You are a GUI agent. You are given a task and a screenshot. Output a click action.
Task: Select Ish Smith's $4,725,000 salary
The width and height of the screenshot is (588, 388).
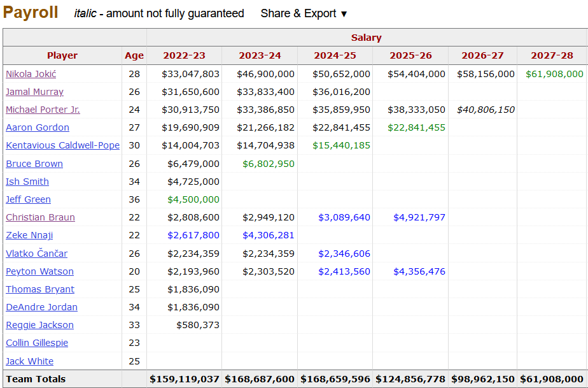click(193, 182)
